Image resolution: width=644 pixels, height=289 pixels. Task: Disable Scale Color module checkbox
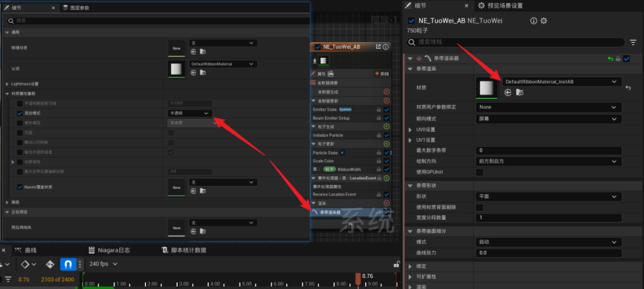pyautogui.click(x=386, y=161)
